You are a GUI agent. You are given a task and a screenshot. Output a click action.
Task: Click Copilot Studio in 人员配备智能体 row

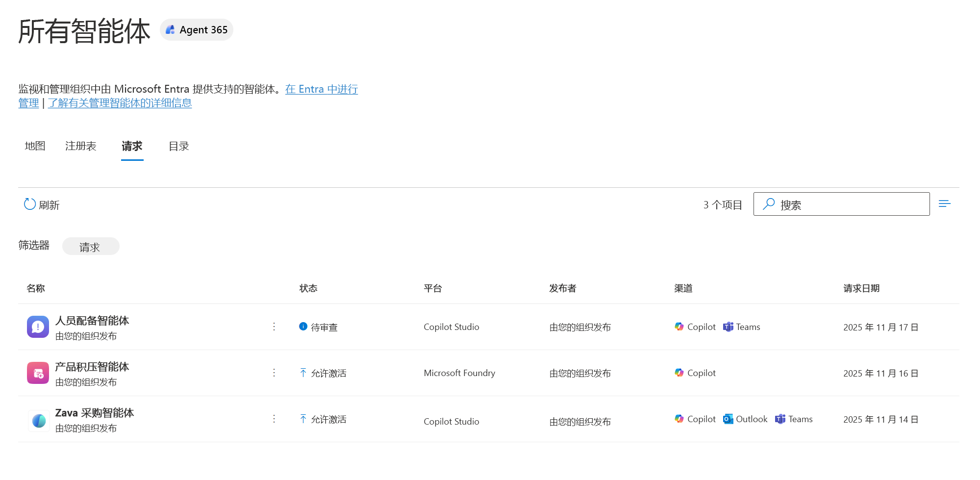pyautogui.click(x=452, y=327)
